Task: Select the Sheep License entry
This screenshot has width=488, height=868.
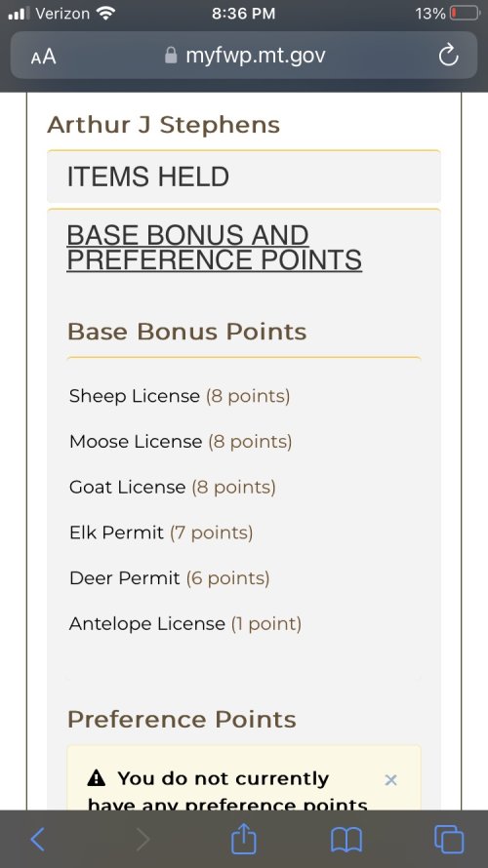Action: pyautogui.click(x=180, y=396)
